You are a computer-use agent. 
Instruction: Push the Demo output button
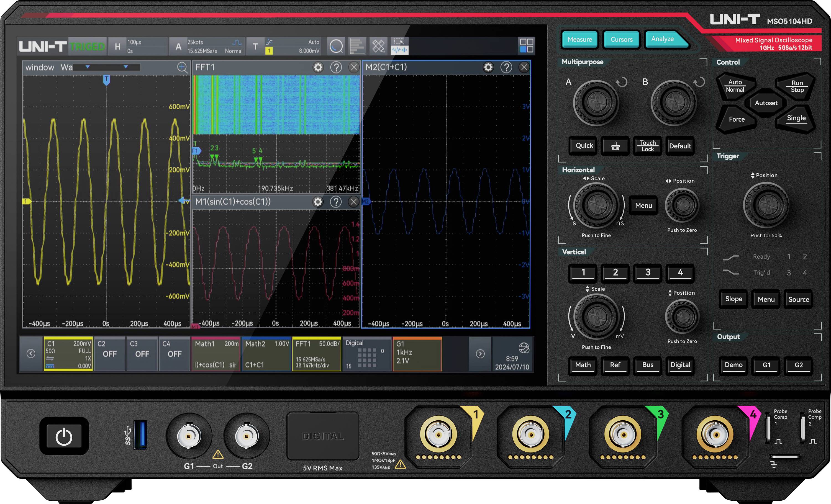tap(733, 366)
